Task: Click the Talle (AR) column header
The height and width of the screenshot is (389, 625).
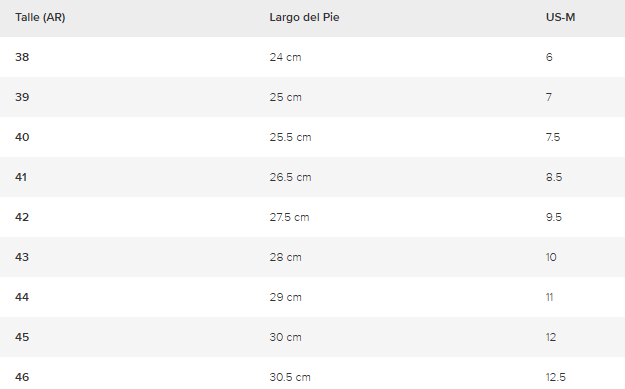Action: (x=40, y=18)
